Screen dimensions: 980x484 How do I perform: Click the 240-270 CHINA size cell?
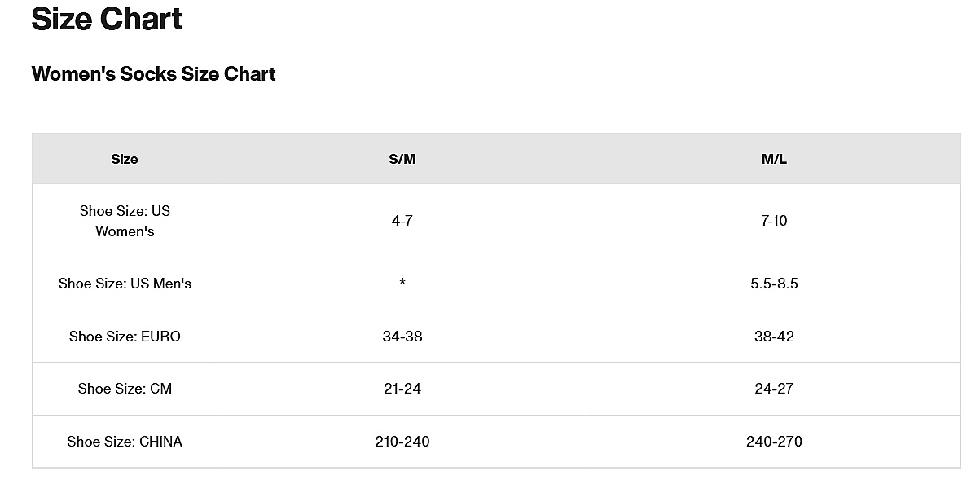(774, 442)
